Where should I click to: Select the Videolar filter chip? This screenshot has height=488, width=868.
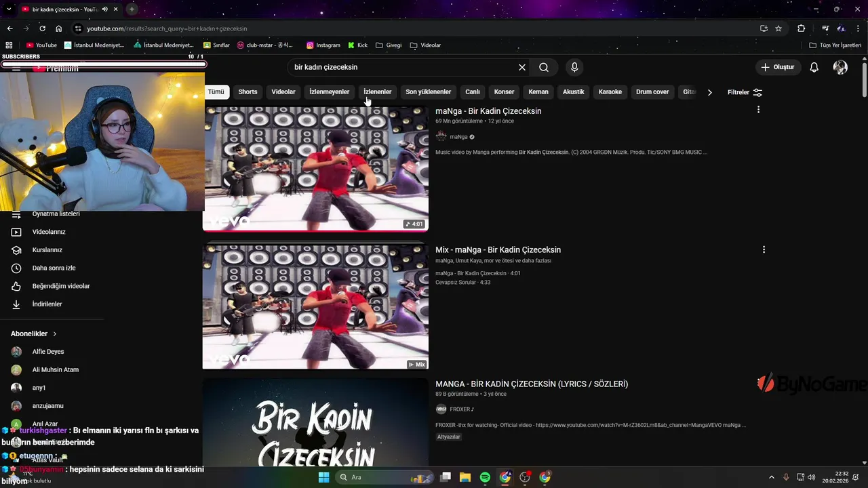[x=283, y=91]
